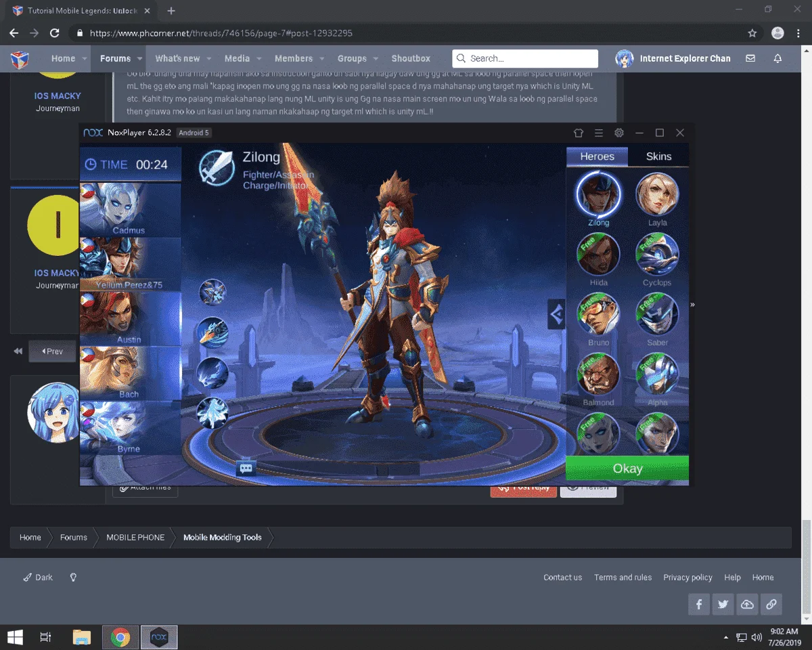
Task: Open the in-game chat bubble icon
Action: pos(246,468)
